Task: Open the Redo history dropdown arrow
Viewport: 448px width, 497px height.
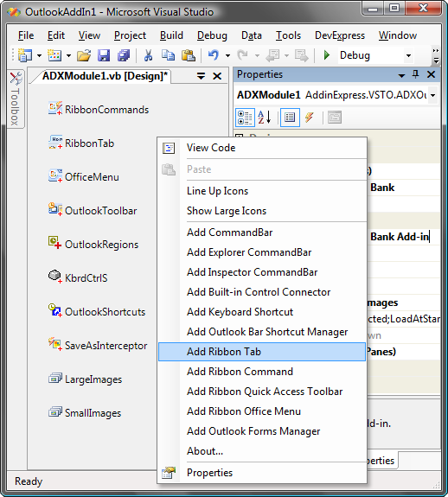Action: tap(257, 56)
